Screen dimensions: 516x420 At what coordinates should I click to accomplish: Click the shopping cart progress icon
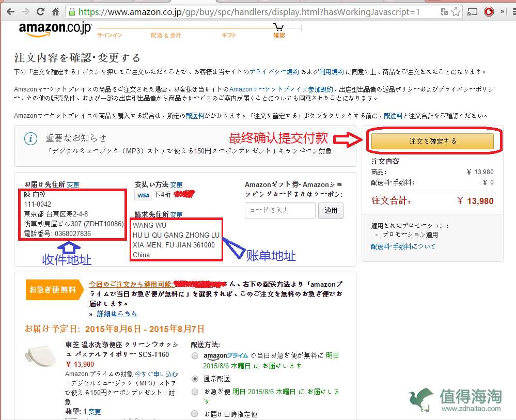[278, 27]
